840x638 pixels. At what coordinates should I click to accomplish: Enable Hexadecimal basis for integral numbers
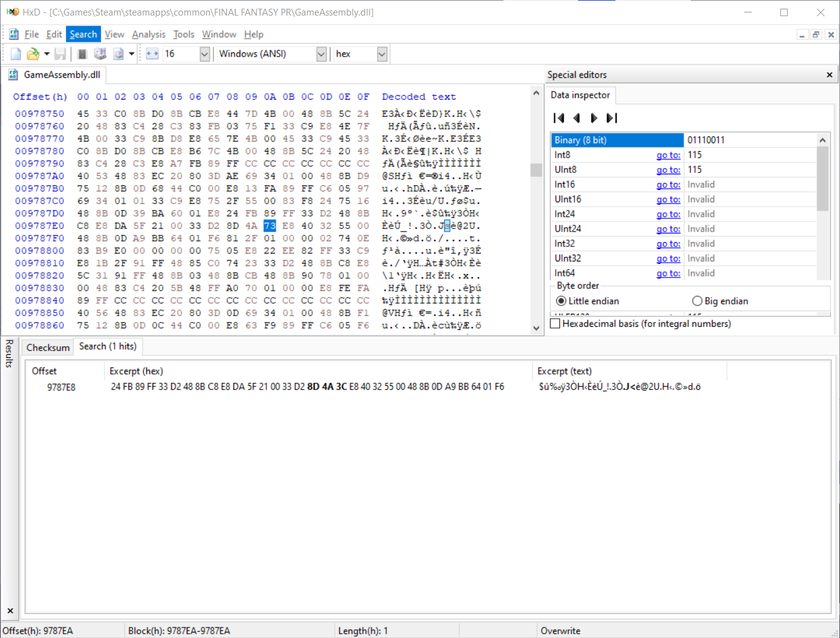(641, 324)
